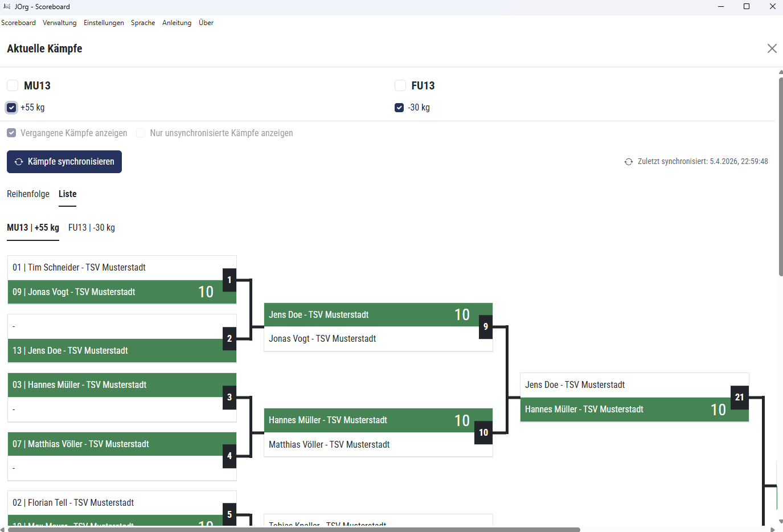Click fight number 1 badge

pyautogui.click(x=229, y=280)
